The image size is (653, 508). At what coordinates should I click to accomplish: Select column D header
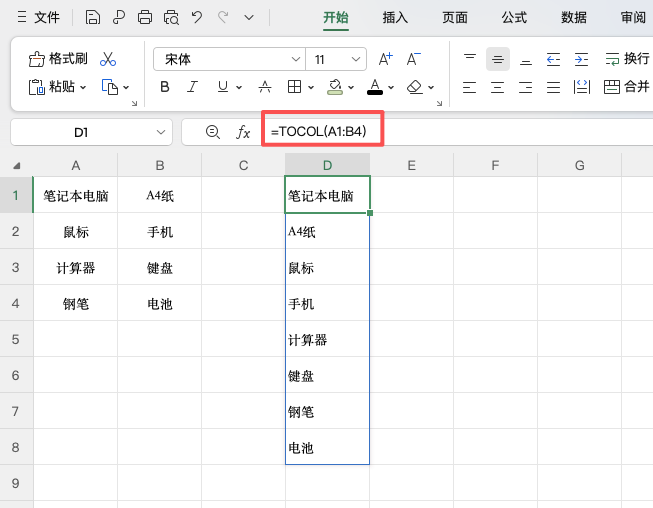pos(327,165)
